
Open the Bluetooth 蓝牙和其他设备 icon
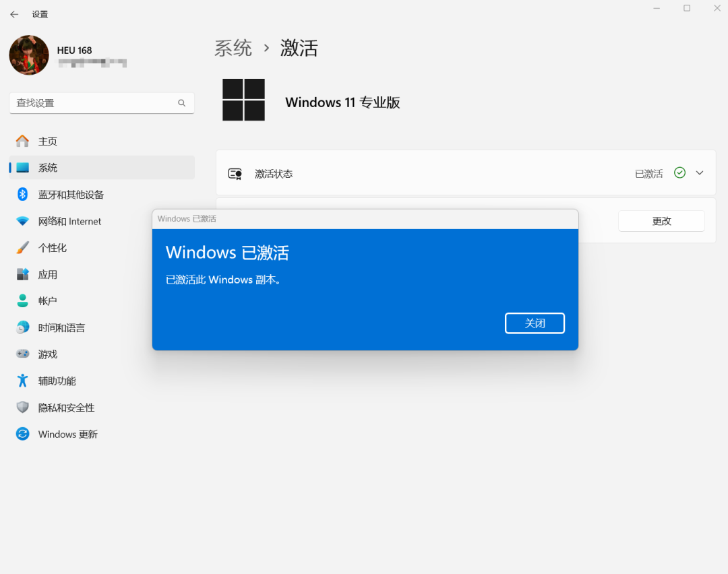tap(22, 195)
